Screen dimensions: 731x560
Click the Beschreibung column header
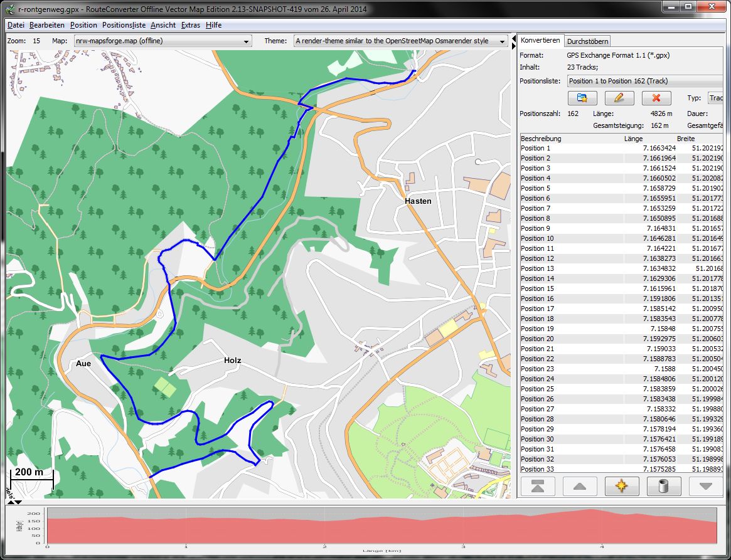[541, 139]
